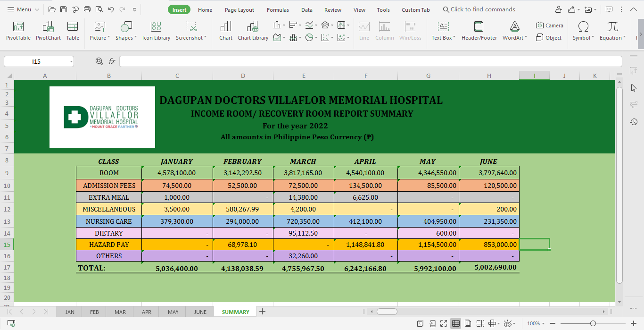The width and height of the screenshot is (644, 330).
Task: Switch to the Data tab
Action: (307, 9)
